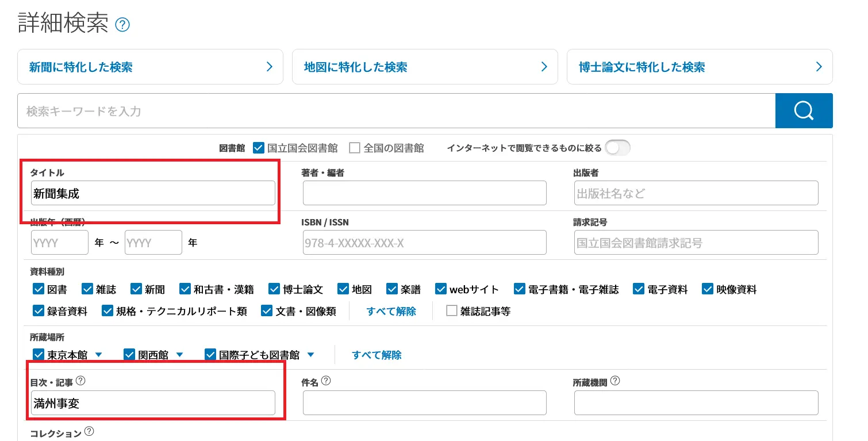868x441 pixels.
Task: Click すべて解除 under 資料種別
Action: [x=390, y=310]
